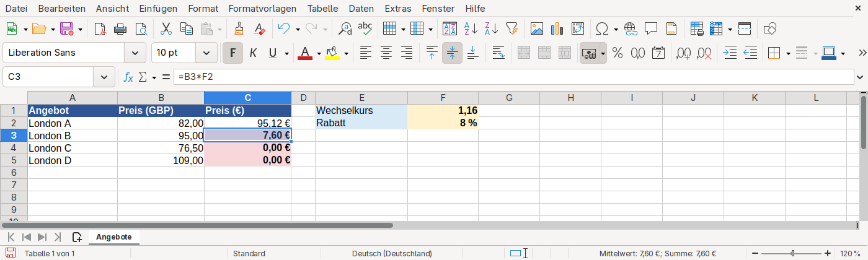Open the Datei menu
The height and width of the screenshot is (260, 868).
tap(16, 9)
